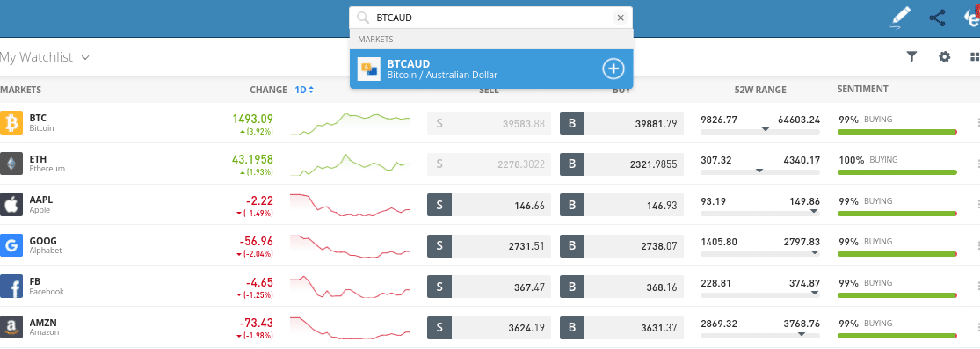The height and width of the screenshot is (349, 980).
Task: Click the MARKETS column header
Action: 20,90
